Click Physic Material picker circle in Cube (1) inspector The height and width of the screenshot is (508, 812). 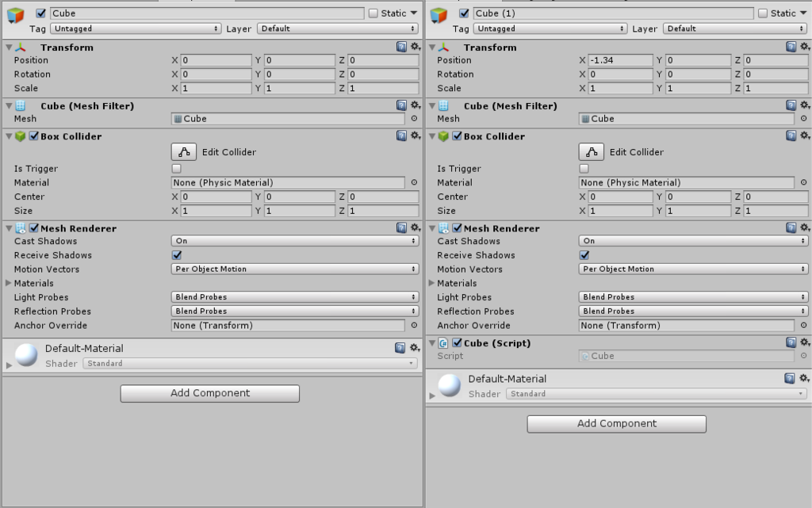804,182
